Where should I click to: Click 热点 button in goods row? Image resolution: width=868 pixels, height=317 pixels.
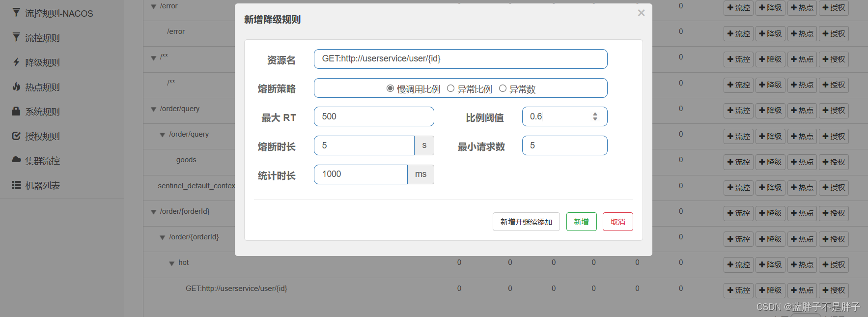pos(802,162)
